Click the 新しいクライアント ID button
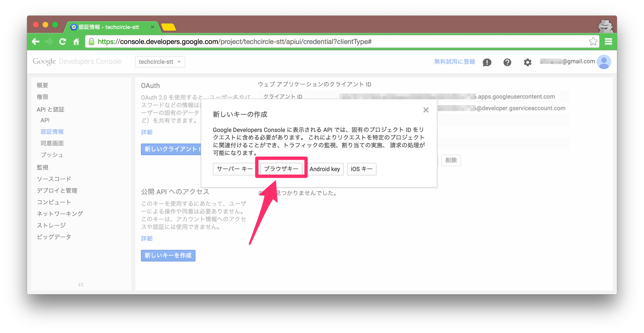This screenshot has height=333, width=644. pyautogui.click(x=171, y=149)
